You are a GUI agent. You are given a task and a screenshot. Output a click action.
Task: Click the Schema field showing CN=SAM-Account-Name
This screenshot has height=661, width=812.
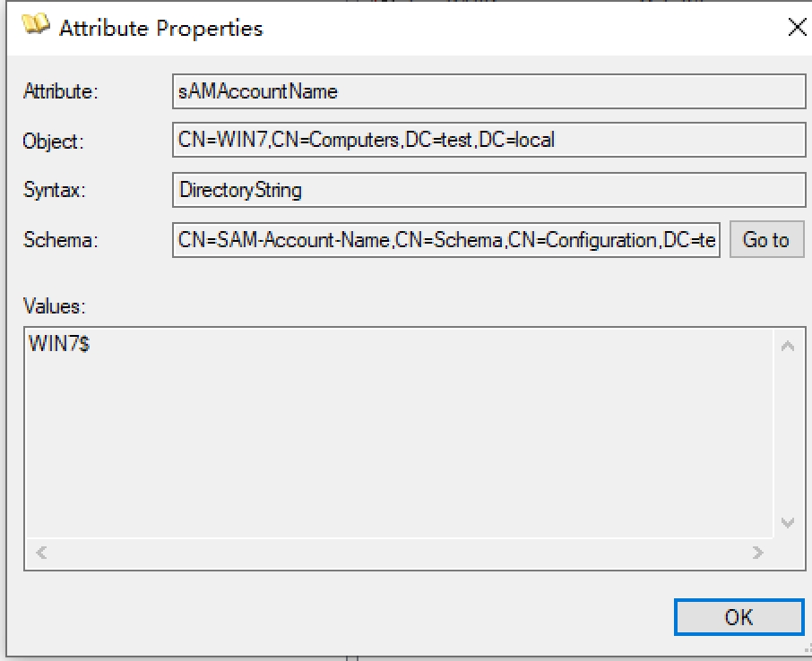446,240
